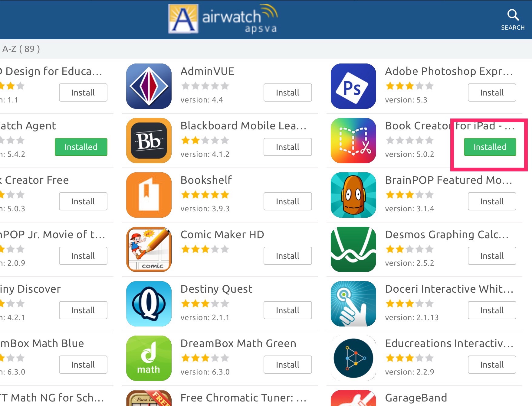Viewport: 532px width, 406px height.
Task: Click the airwatch apsva logo
Action: click(x=223, y=19)
